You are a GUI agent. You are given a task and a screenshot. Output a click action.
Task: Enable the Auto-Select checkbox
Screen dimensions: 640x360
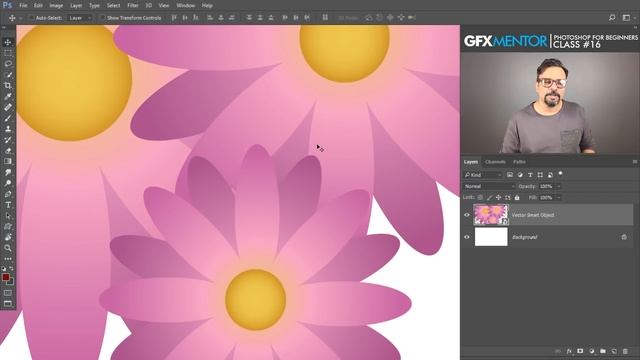[x=31, y=18]
